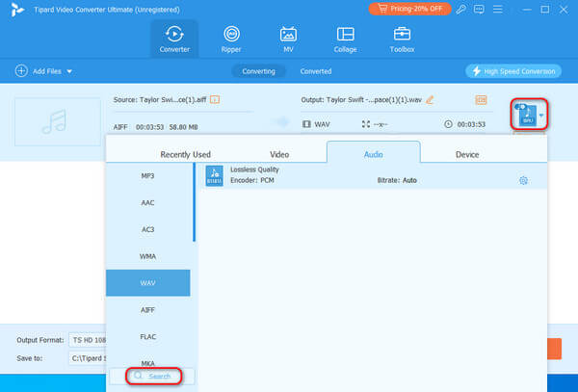Open custom profile settings gear

coord(523,180)
